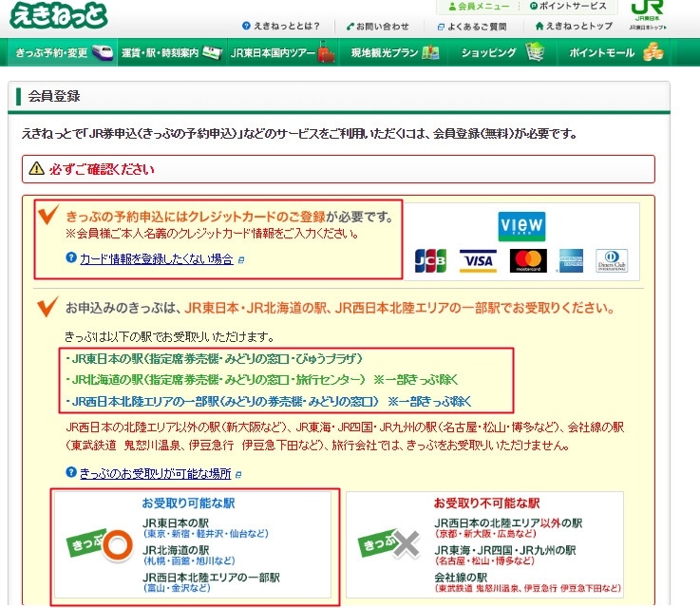Click the VISA card logo
Viewport: 700px width, 608px height.
(x=478, y=260)
